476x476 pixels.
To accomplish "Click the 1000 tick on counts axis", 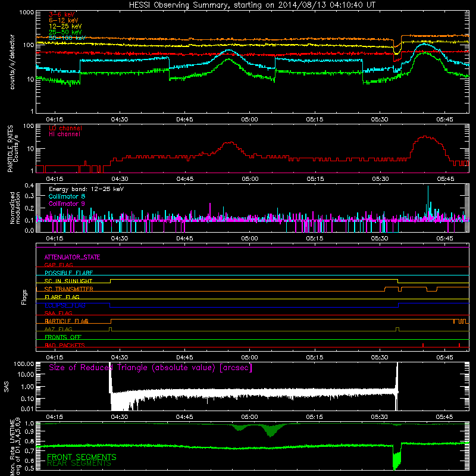I will point(27,12).
